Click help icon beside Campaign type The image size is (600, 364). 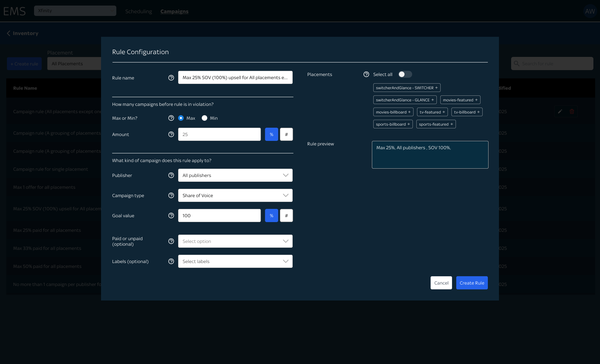click(171, 195)
